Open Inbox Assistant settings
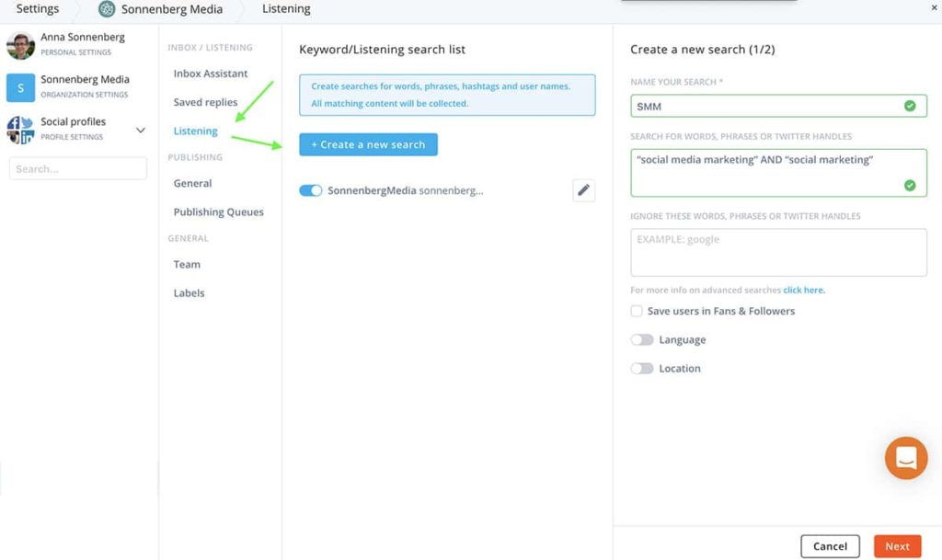Screen dimensions: 942x560 click(x=211, y=74)
